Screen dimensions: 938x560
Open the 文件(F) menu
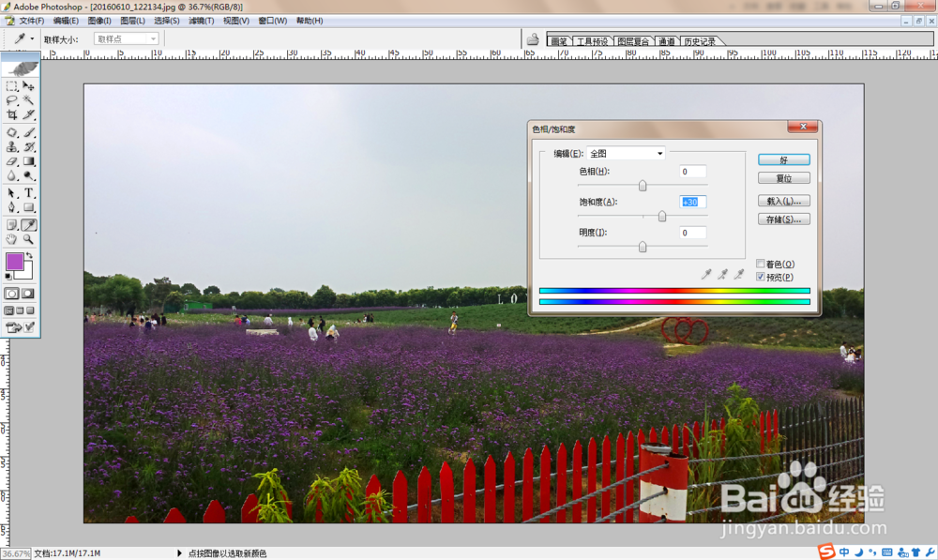32,21
